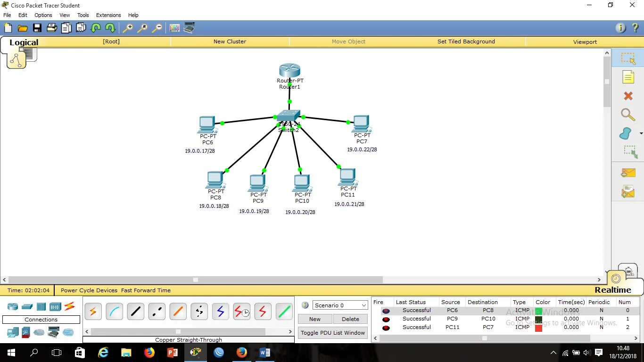Pick the Place Note tool
The image size is (644, 362).
(x=628, y=77)
